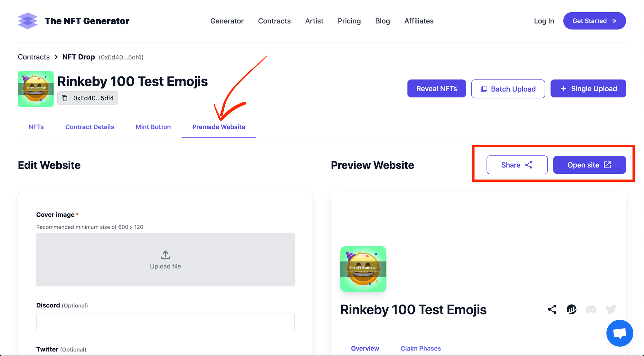This screenshot has width=644, height=356.
Task: Click the Batch Upload icon
Action: [483, 88]
